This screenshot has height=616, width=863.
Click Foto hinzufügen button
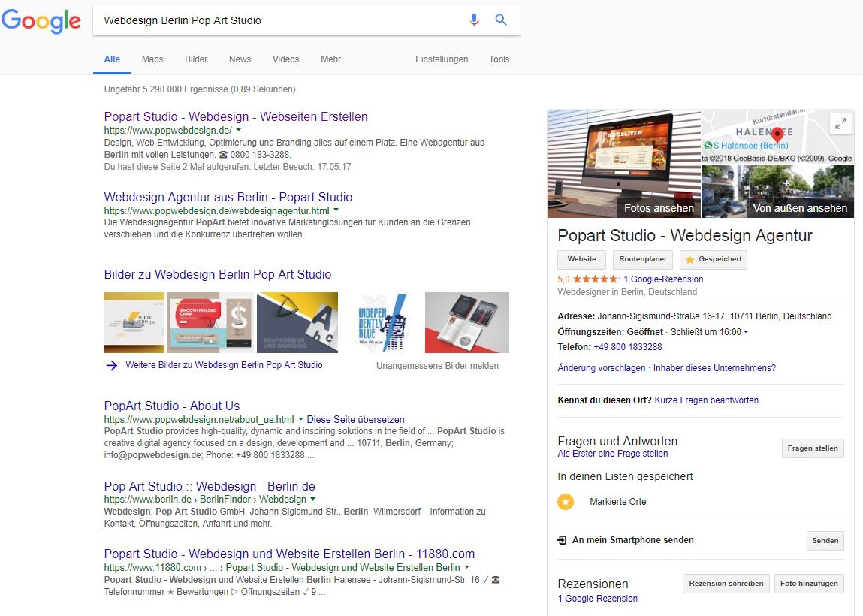[809, 584]
